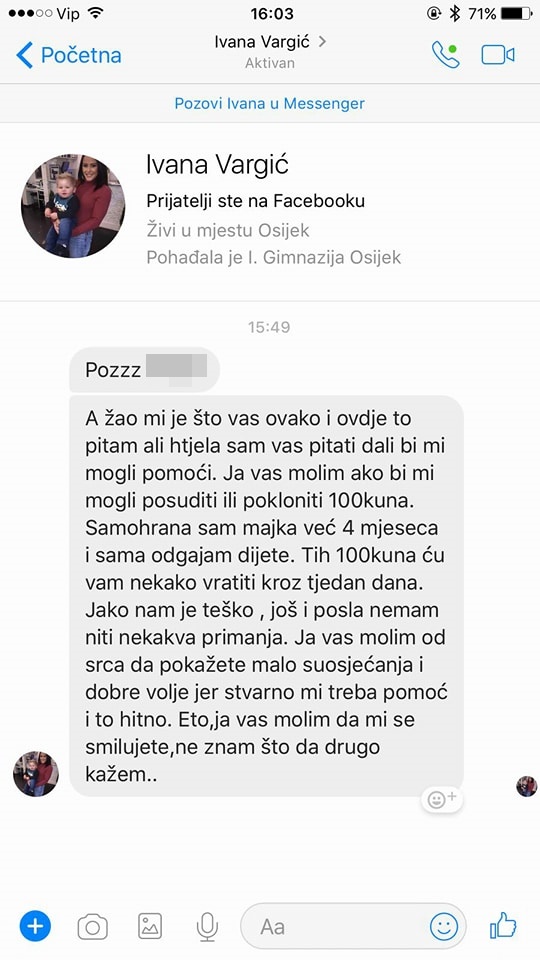Screen dimensions: 540x960
Task: Open the emoji picker smiley in text field
Action: (443, 926)
